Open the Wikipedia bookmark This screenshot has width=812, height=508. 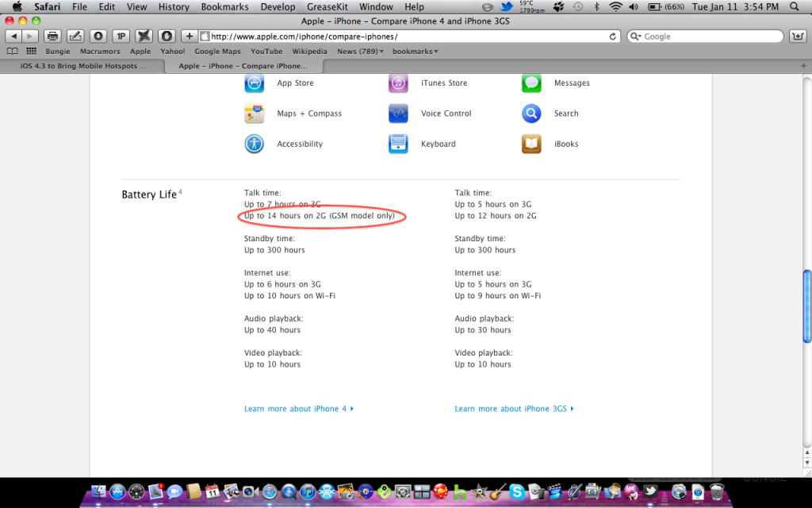(310, 52)
